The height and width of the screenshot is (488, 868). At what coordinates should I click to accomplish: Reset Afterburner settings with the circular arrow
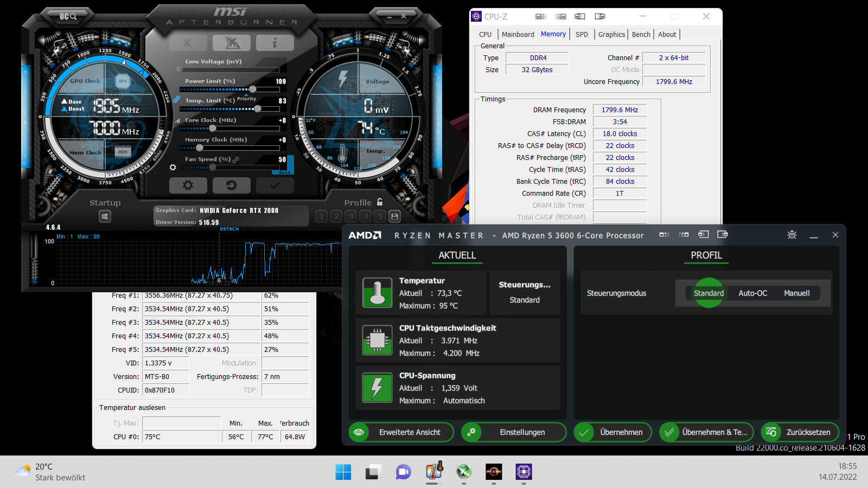pos(232,185)
